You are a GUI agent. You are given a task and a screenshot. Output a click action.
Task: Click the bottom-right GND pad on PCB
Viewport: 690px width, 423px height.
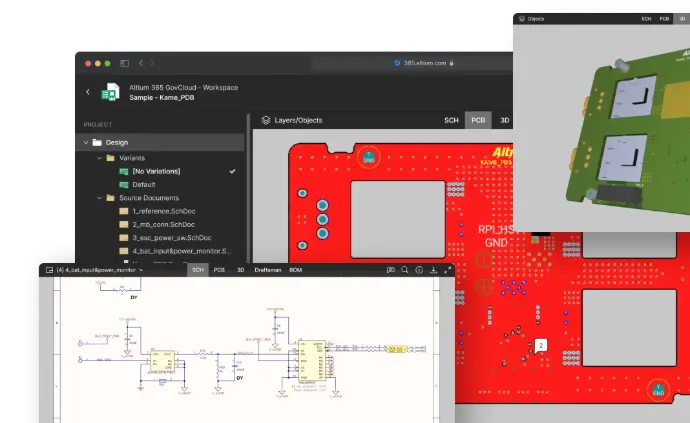(x=658, y=390)
